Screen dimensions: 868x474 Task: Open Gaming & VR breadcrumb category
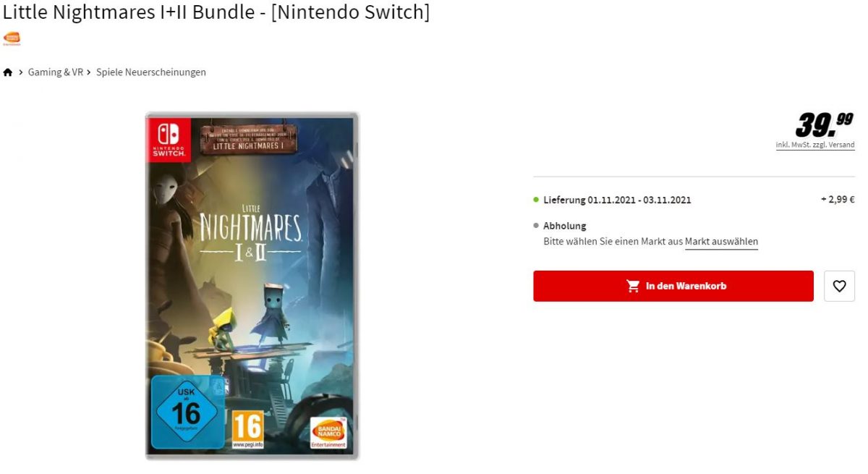point(56,72)
